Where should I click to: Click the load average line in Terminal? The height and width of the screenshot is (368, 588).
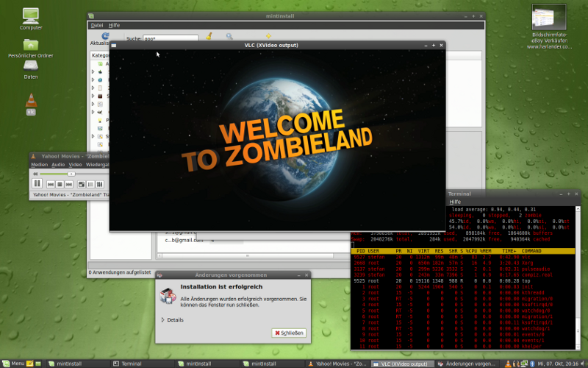(493, 209)
